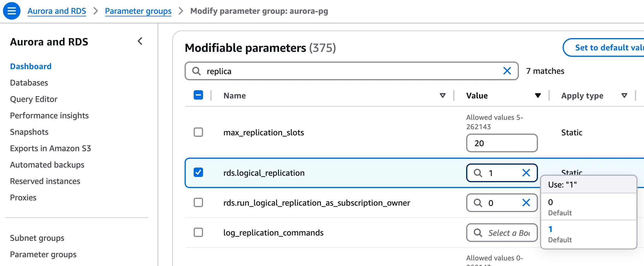Image resolution: width=644 pixels, height=266 pixels.
Task: Open the log_replication_commands Boolean dropdown
Action: [502, 233]
